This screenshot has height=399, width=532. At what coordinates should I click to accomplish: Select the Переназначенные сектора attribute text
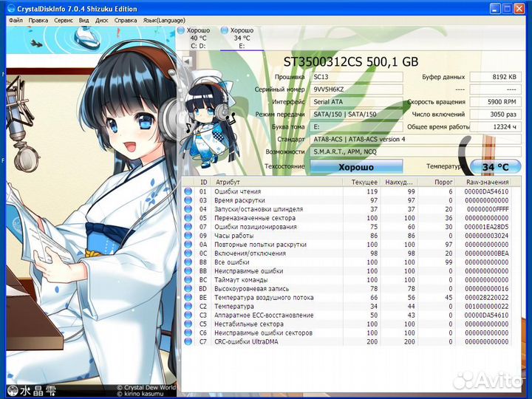[x=255, y=218]
